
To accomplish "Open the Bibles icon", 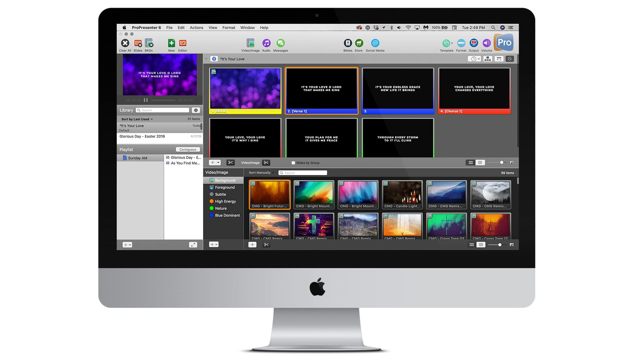I will click(348, 43).
